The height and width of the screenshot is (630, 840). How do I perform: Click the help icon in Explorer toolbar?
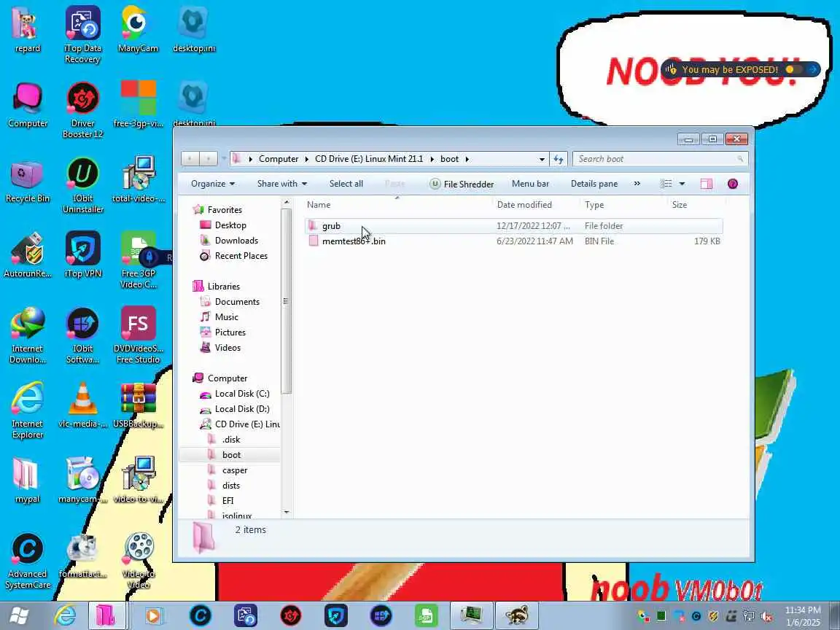tap(732, 184)
